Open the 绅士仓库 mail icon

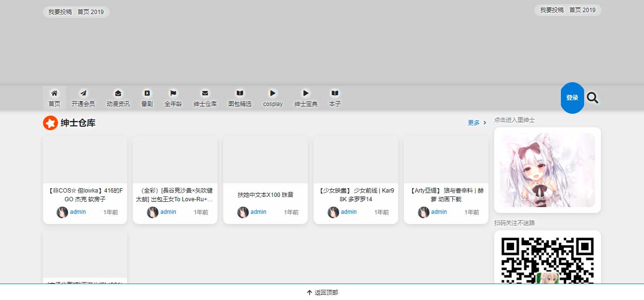tap(205, 93)
